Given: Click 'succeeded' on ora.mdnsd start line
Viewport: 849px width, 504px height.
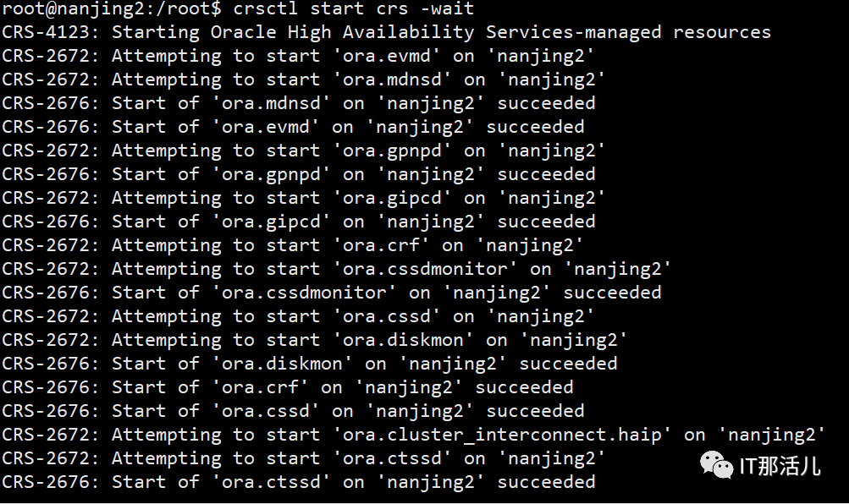Looking at the screenshot, I should pos(546,103).
